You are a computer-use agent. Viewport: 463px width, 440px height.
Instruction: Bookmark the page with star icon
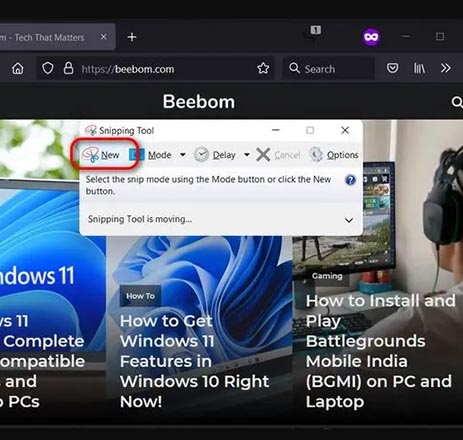[x=263, y=68]
